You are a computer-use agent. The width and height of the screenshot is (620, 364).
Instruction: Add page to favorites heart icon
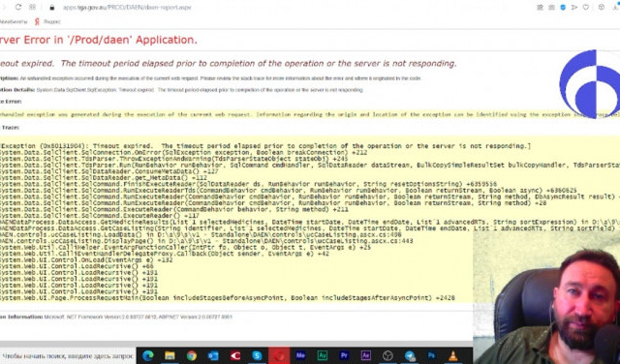tap(586, 7)
